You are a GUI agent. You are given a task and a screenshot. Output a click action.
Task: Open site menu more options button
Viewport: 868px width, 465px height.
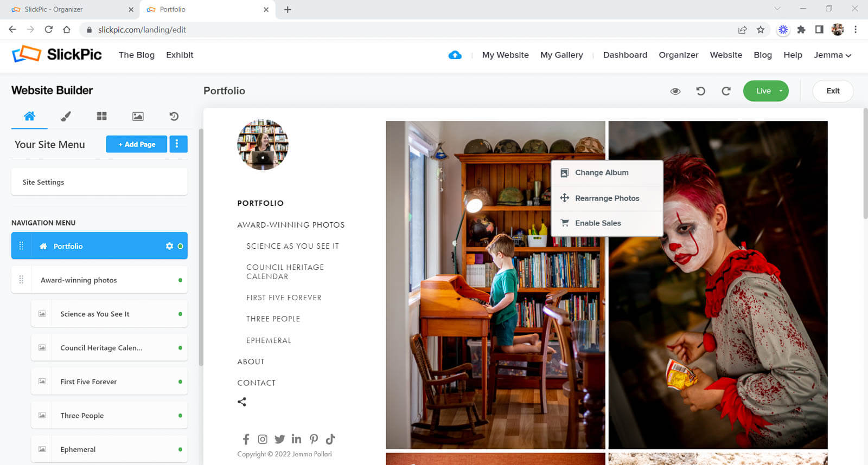178,144
